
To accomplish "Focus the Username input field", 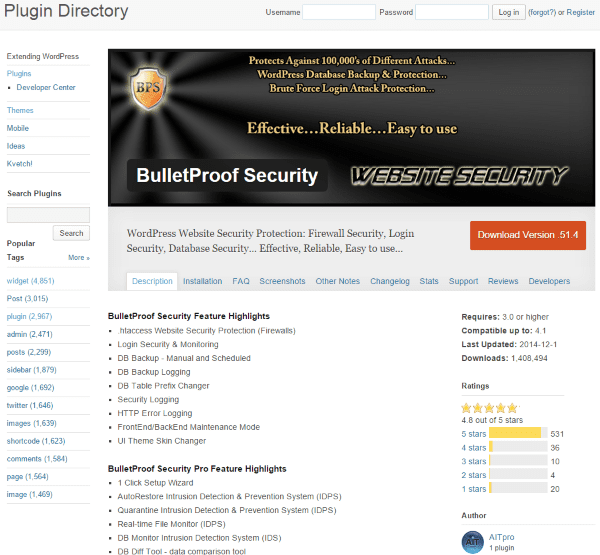I will coord(339,12).
